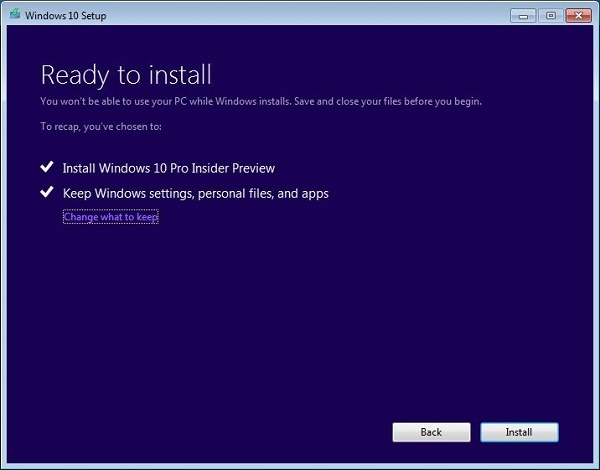
Task: Minimize the Windows 10 Setup window
Action: (523, 16)
